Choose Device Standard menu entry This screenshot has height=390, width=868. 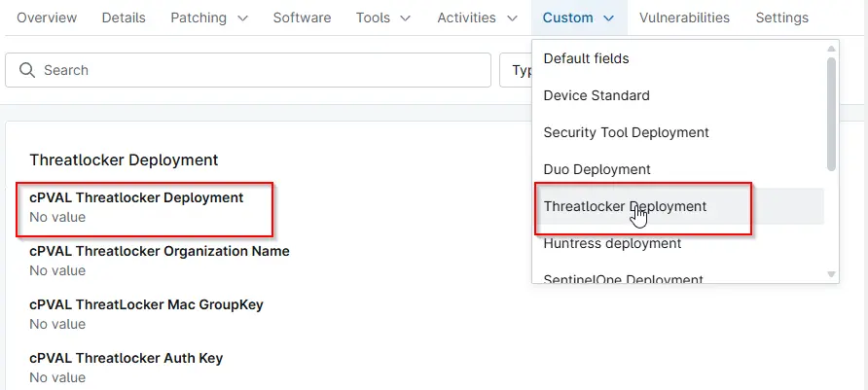click(x=597, y=95)
